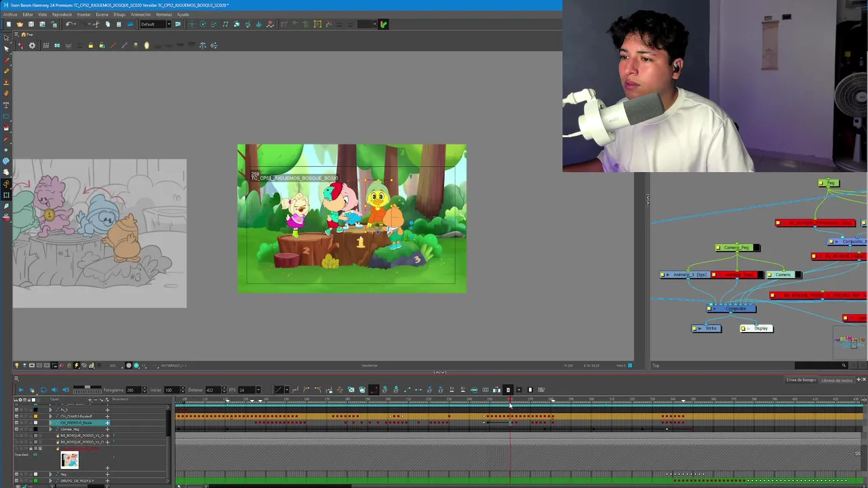Click the sound speaker icon in timeline toolbar

(x=55, y=390)
